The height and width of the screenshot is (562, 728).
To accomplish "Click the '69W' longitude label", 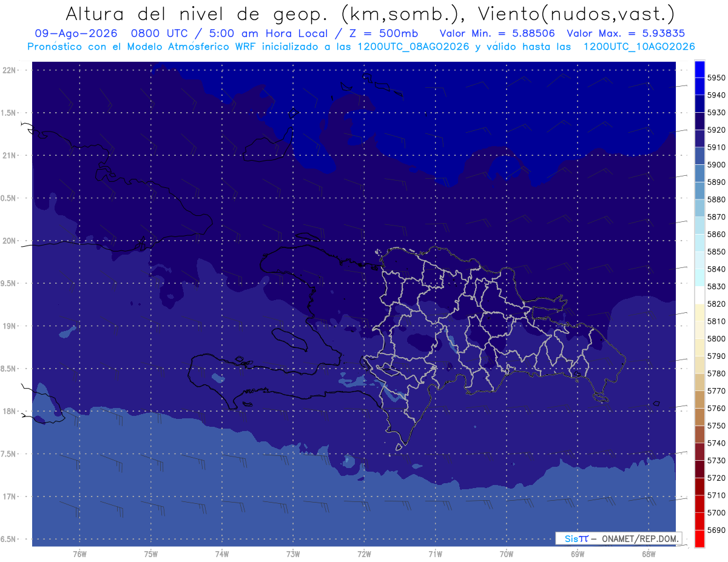I will pos(578,554).
